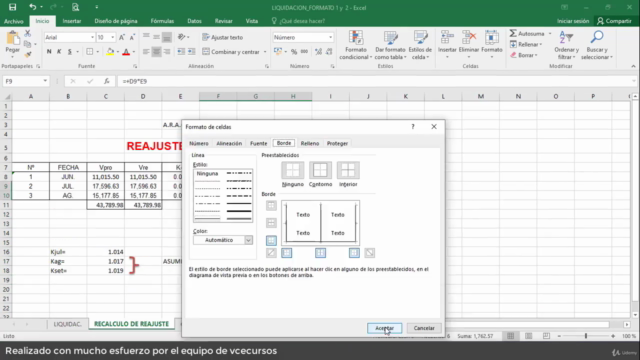Click the Undo arrow icon
The image size is (640, 360).
pos(32,7)
